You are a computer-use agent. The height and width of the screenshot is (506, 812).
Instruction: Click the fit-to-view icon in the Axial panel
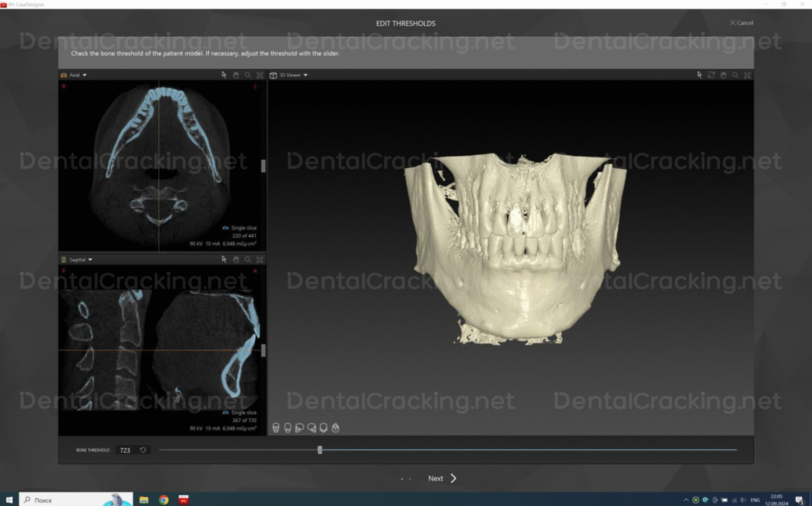(x=260, y=75)
